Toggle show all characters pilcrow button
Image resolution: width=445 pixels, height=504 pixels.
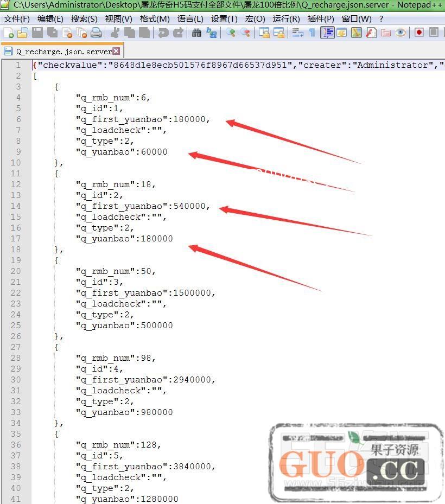pyautogui.click(x=312, y=33)
